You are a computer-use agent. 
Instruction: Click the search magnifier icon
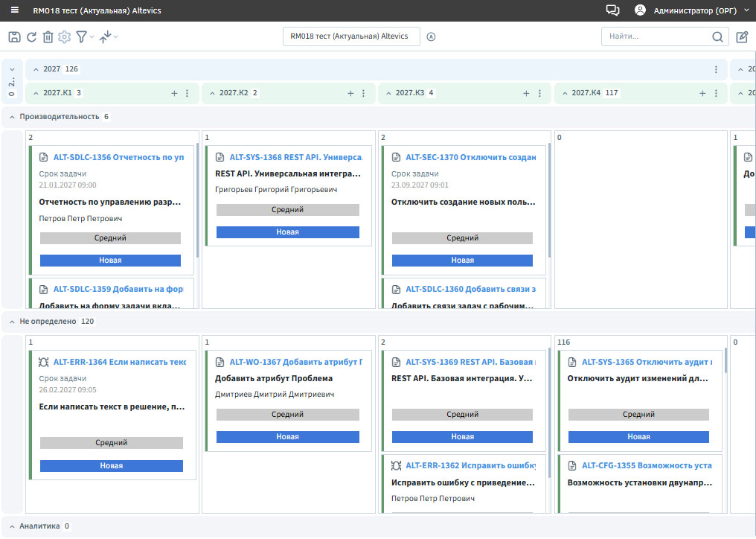pyautogui.click(x=717, y=36)
